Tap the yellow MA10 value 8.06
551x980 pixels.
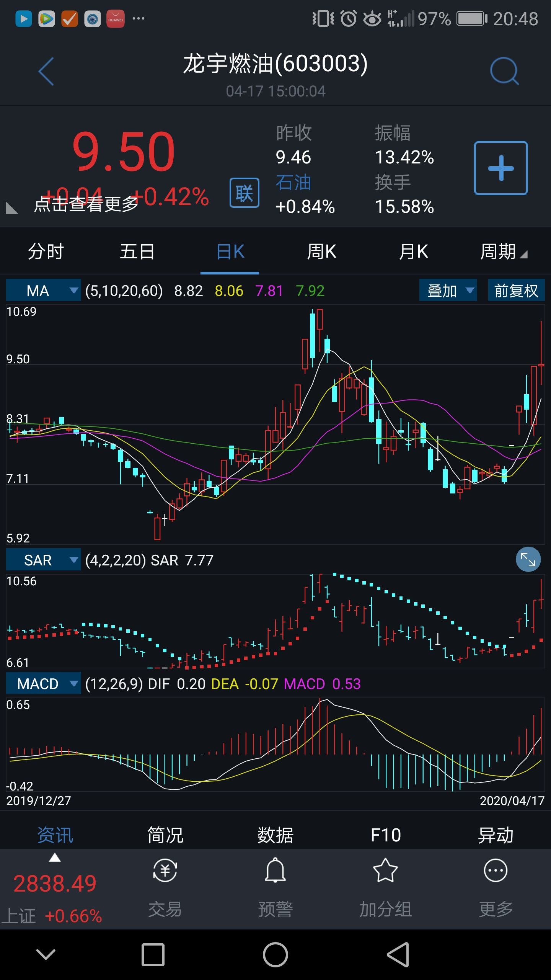click(x=229, y=291)
